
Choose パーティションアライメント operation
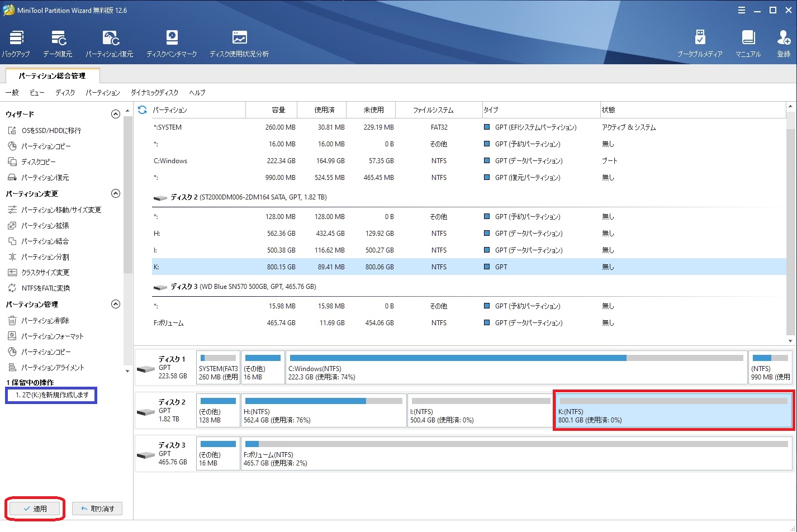click(x=46, y=367)
